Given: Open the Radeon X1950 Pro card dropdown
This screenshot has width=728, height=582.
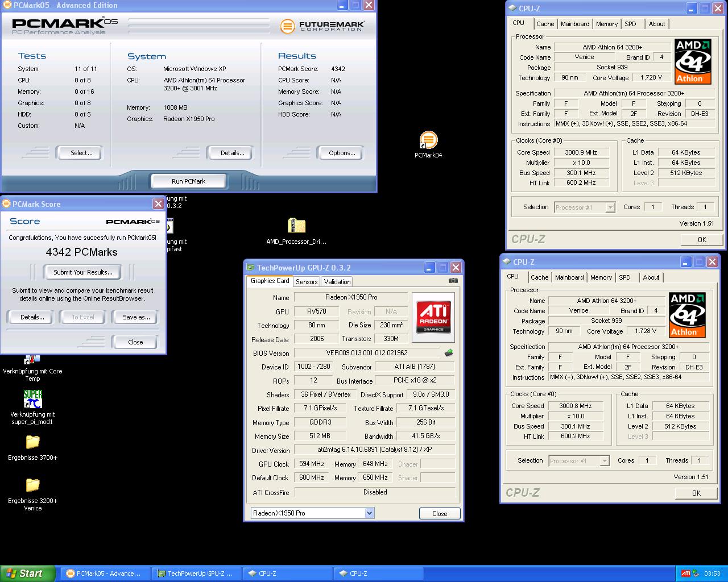Looking at the screenshot, I should (369, 513).
